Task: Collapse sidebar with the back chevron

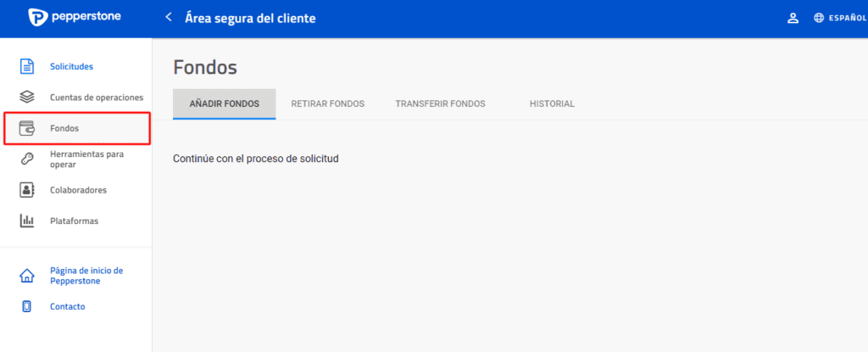Action: (169, 18)
